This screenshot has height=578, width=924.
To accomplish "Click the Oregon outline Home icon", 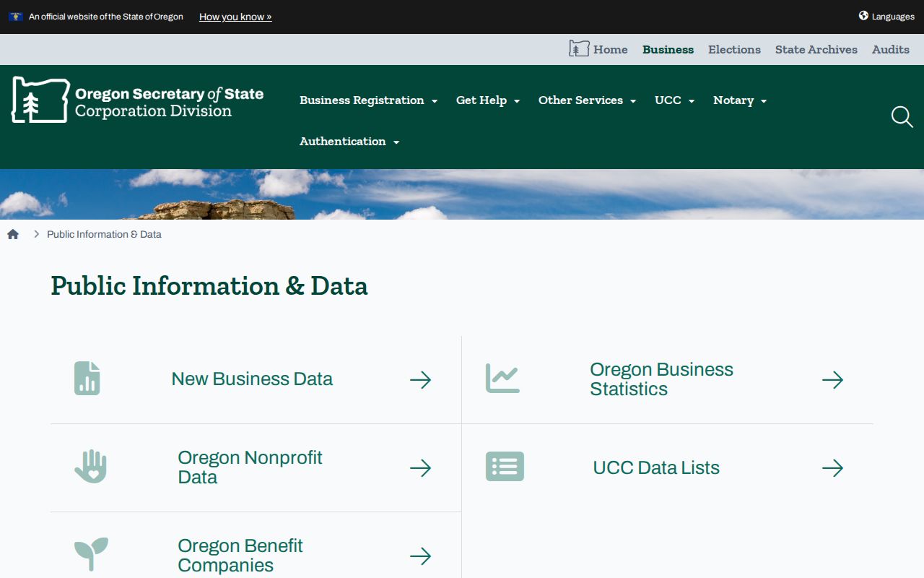I will point(579,49).
